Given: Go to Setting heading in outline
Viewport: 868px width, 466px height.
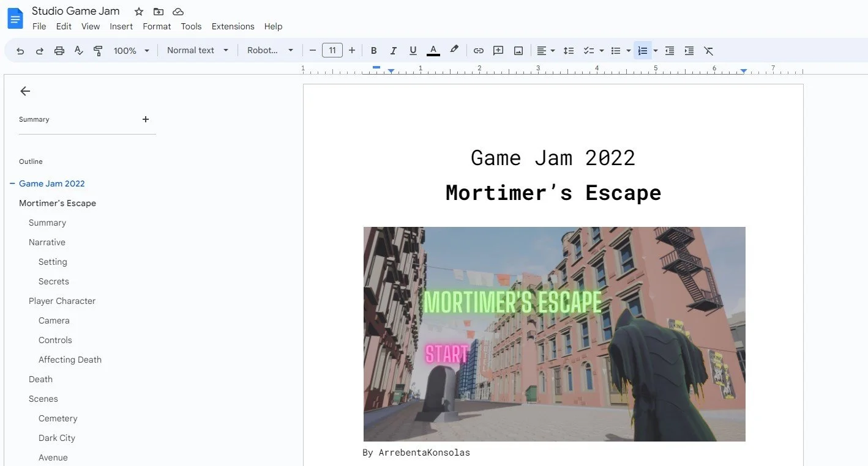Looking at the screenshot, I should (53, 262).
